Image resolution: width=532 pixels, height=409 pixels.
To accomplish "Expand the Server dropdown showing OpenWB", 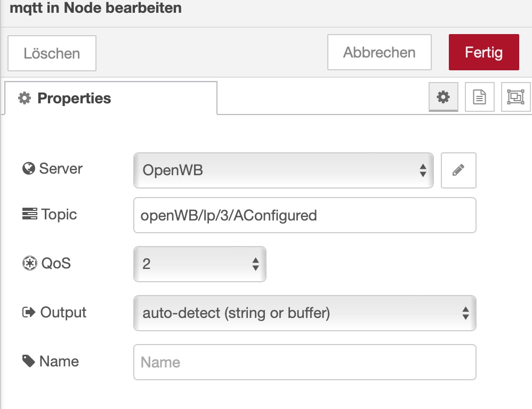I will point(284,170).
